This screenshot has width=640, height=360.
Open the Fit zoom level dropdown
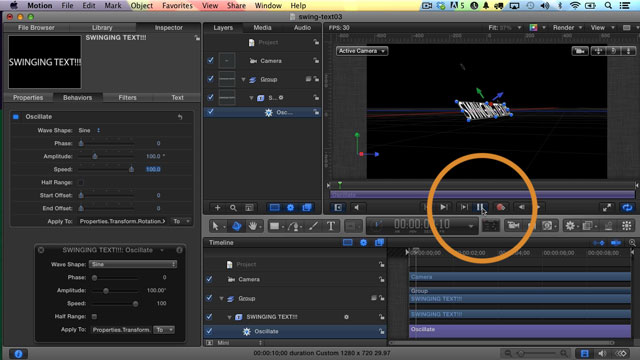tap(505, 28)
